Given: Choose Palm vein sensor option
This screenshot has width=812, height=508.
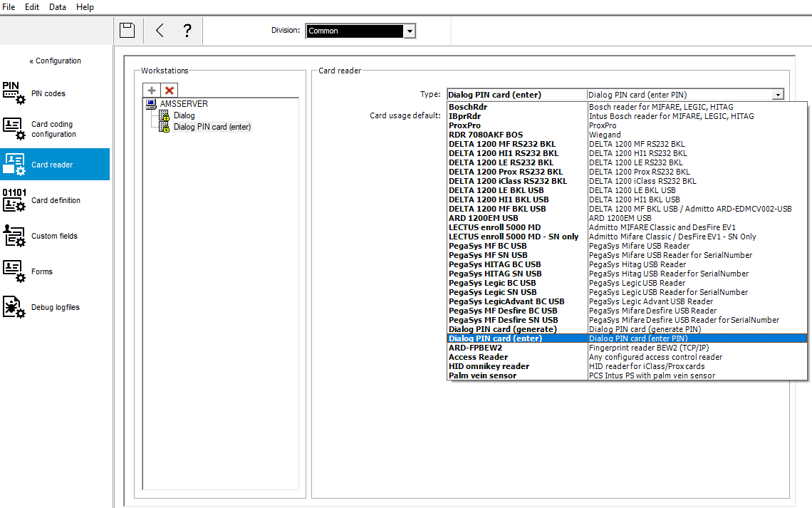Looking at the screenshot, I should [482, 375].
